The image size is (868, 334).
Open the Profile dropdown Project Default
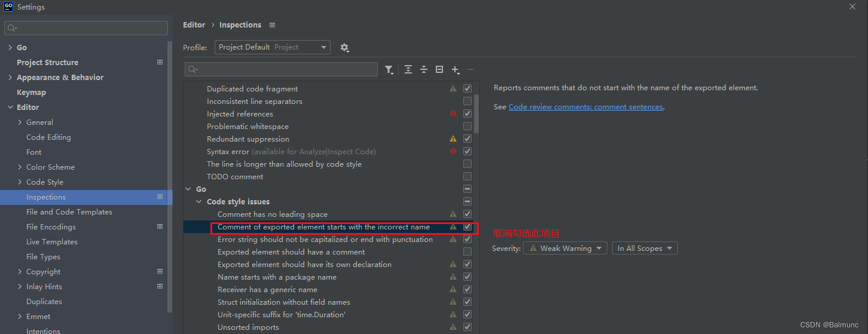click(272, 47)
